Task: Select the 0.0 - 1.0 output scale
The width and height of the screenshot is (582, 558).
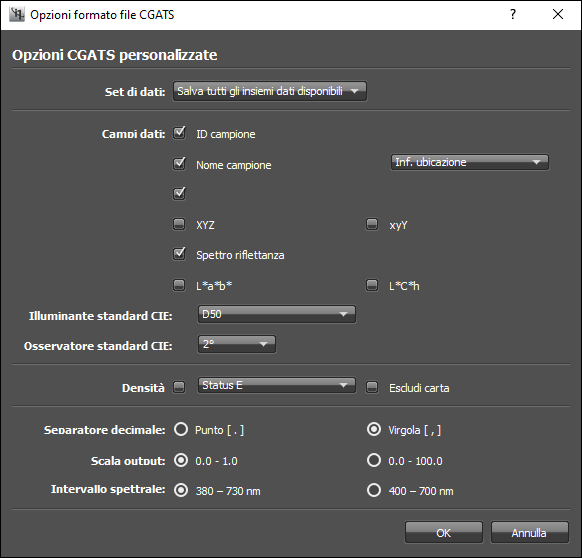Action: 181,460
